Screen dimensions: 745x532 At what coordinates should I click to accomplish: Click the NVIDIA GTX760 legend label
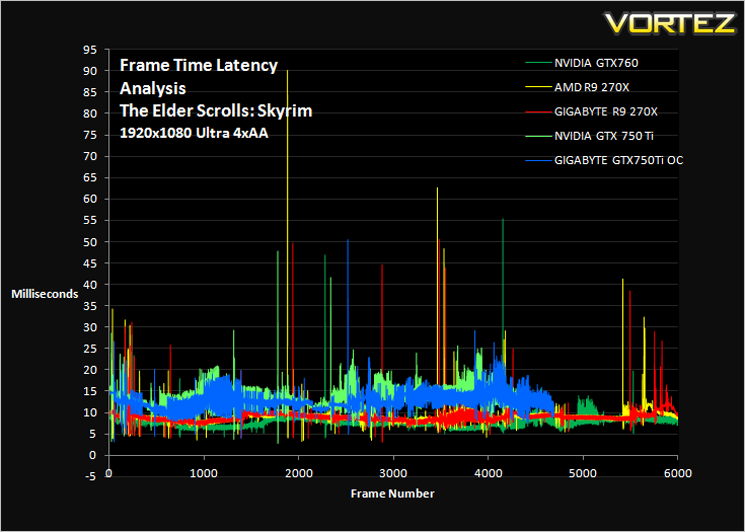pos(596,63)
